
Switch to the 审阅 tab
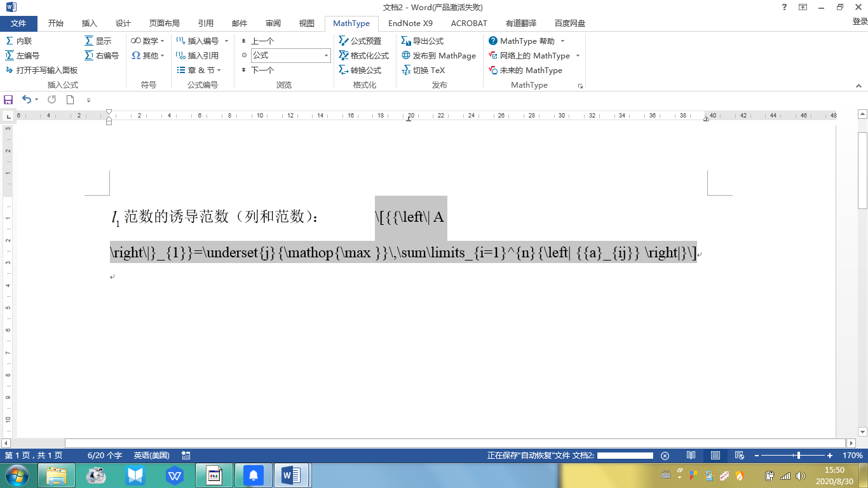pos(273,24)
